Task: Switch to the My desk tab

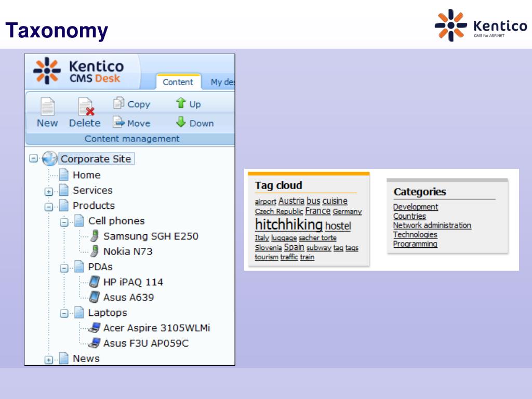Action: pos(222,82)
